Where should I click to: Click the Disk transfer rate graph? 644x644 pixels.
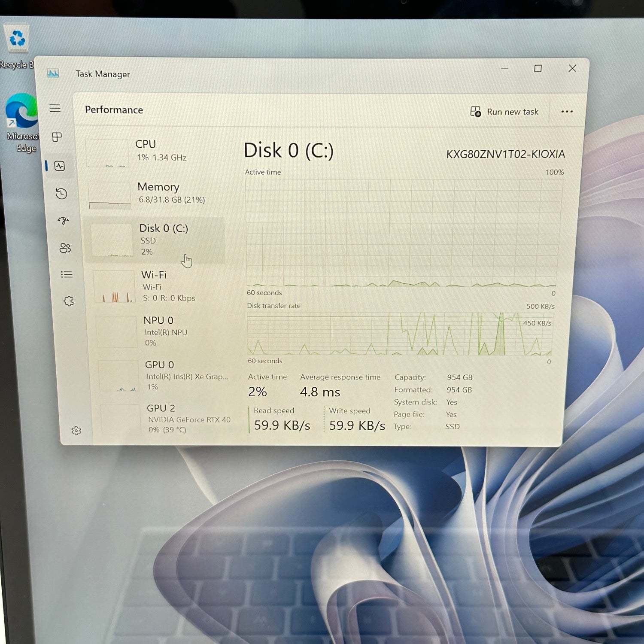pyautogui.click(x=399, y=334)
